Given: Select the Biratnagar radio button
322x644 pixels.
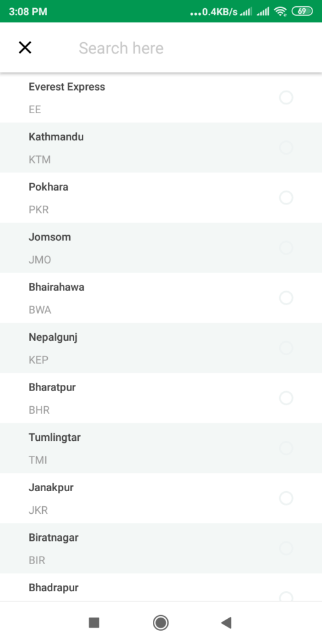Looking at the screenshot, I should [286, 548].
